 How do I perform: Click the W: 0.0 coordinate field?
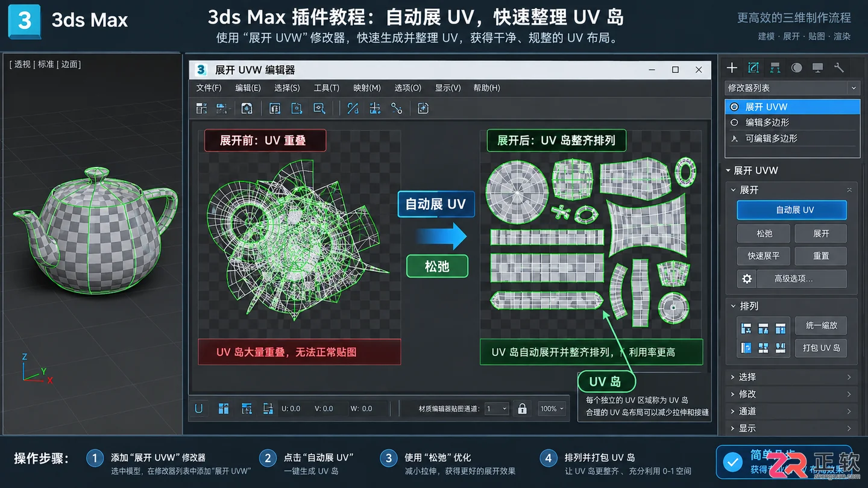[362, 408]
